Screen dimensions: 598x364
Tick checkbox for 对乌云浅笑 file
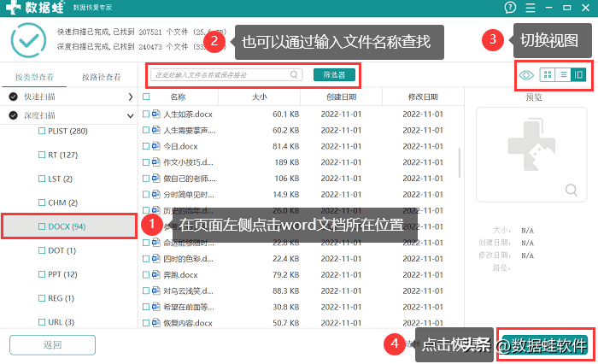coord(146,291)
